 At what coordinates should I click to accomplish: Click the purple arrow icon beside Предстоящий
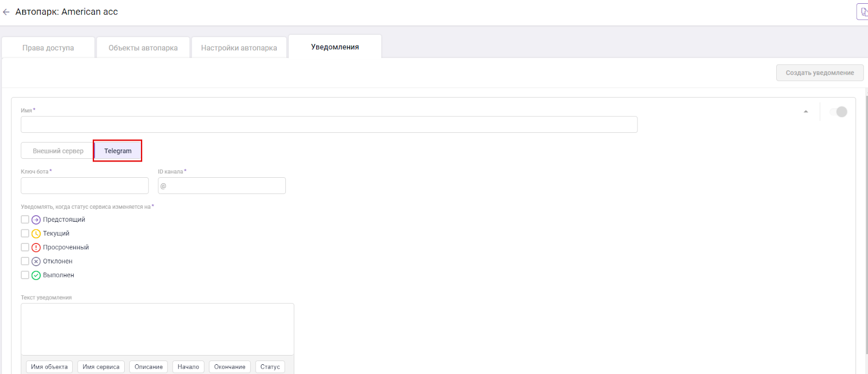click(36, 220)
